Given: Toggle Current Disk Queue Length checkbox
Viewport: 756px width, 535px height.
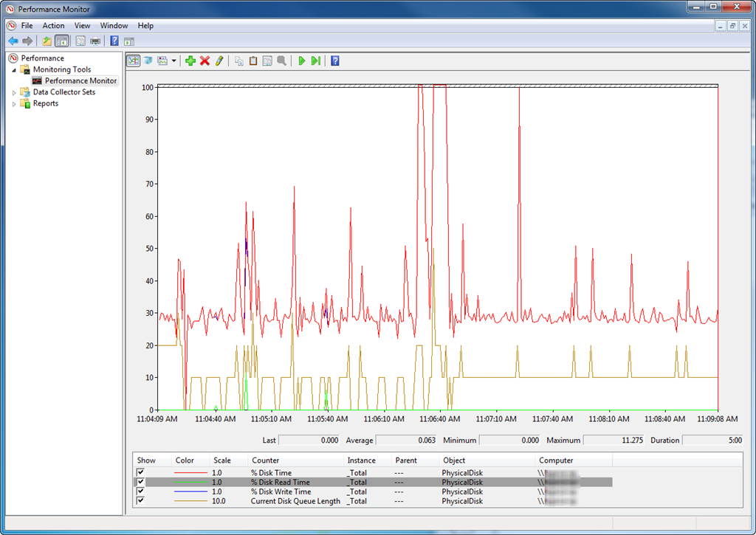Looking at the screenshot, I should [140, 501].
